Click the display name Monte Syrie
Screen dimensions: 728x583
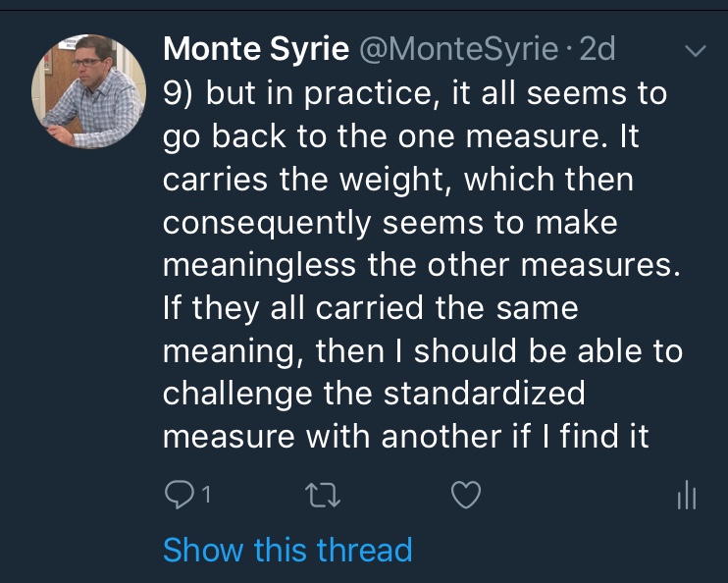[x=255, y=48]
